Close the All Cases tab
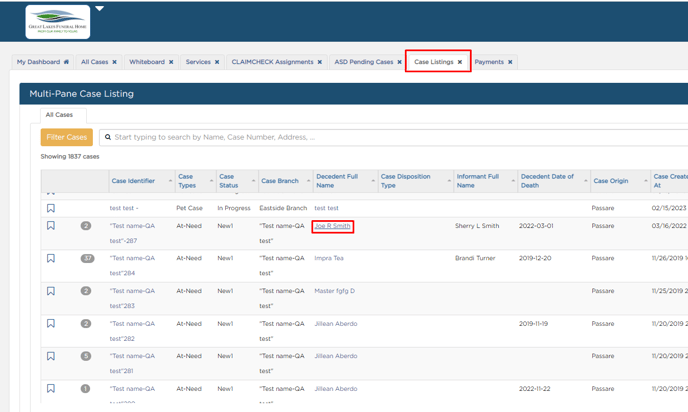The width and height of the screenshot is (688, 412). tap(115, 62)
